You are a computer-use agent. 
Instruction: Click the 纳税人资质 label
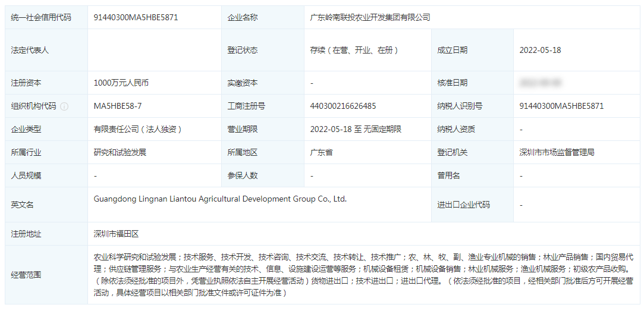coord(456,129)
